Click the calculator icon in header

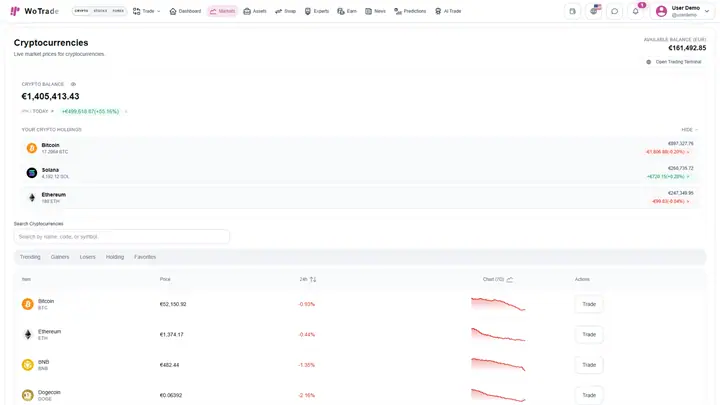[572, 11]
